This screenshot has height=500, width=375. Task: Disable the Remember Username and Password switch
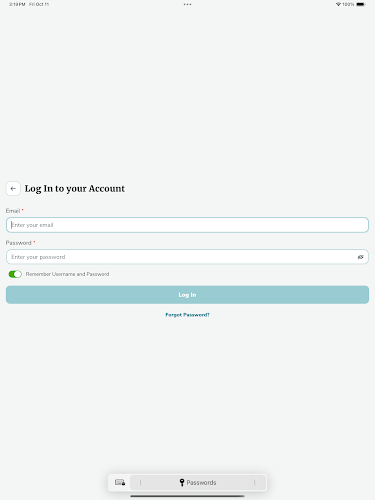click(15, 274)
